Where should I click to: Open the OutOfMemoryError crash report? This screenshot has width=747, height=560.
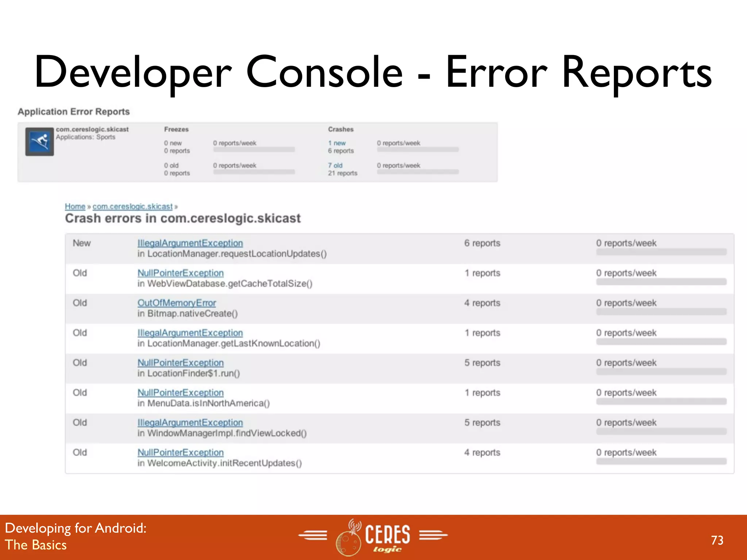[x=177, y=303]
